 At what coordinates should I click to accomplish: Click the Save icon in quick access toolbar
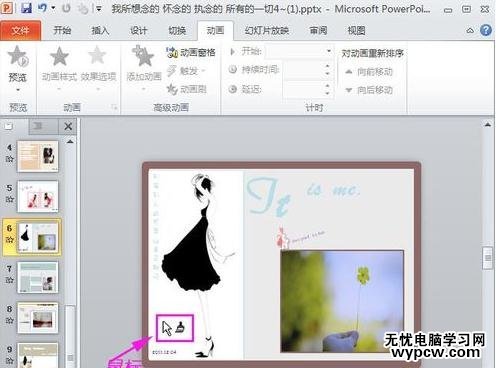pyautogui.click(x=26, y=8)
